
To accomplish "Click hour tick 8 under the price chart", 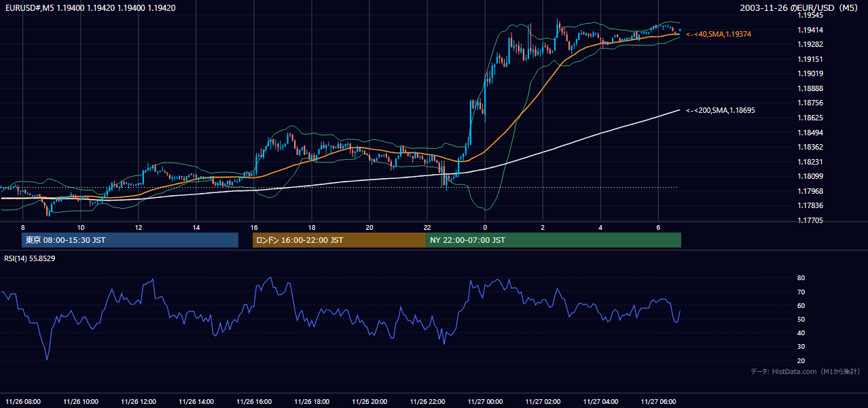I will [22, 226].
